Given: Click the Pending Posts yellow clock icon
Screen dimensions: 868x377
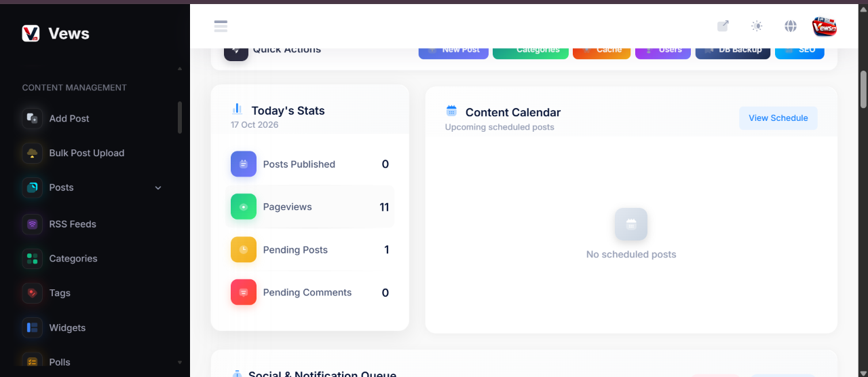Looking at the screenshot, I should point(244,249).
